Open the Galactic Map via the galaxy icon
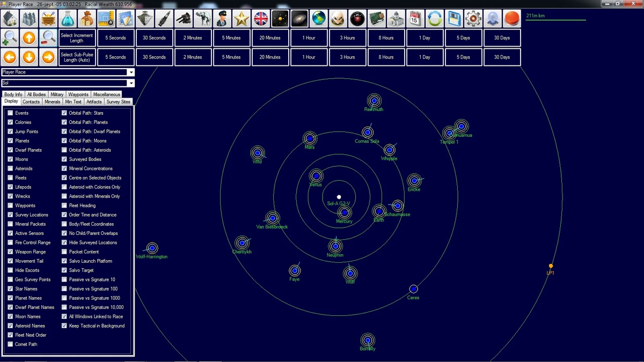 click(x=299, y=18)
